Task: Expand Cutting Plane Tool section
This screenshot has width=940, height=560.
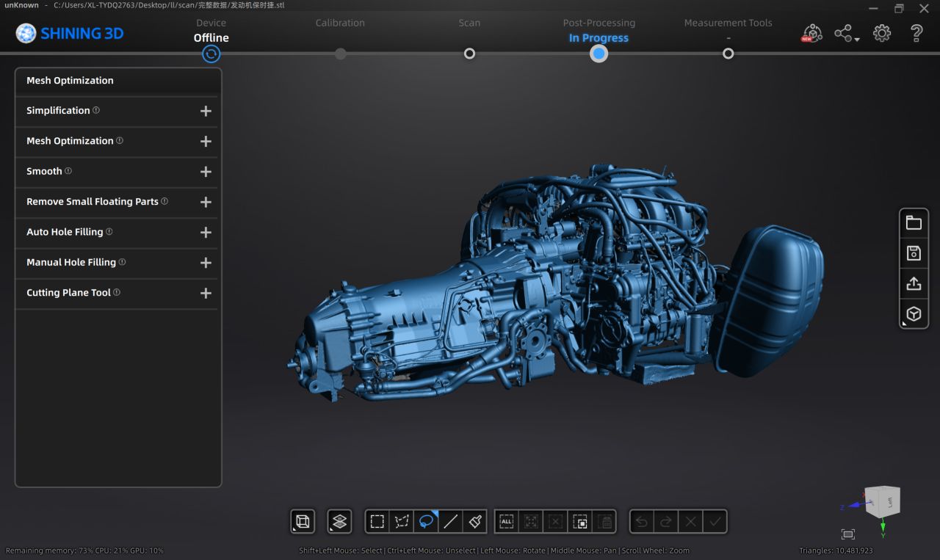Action: pos(206,293)
